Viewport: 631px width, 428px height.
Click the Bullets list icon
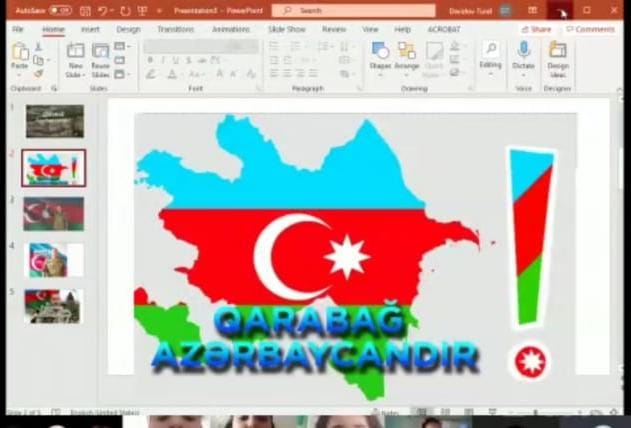pyautogui.click(x=274, y=47)
